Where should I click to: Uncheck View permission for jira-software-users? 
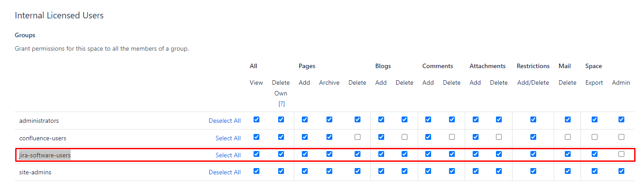point(256,154)
